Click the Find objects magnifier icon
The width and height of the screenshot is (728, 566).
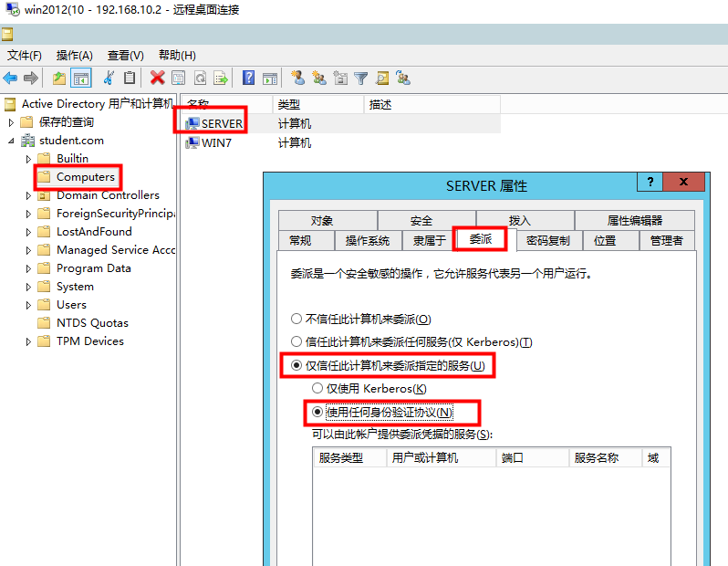click(x=382, y=79)
